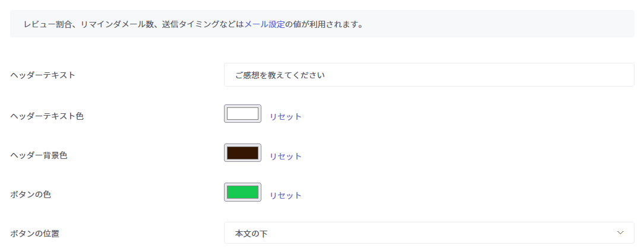644x252 pixels.
Task: Open the dark brown ヘッダー背景色 swatch
Action: pos(242,153)
